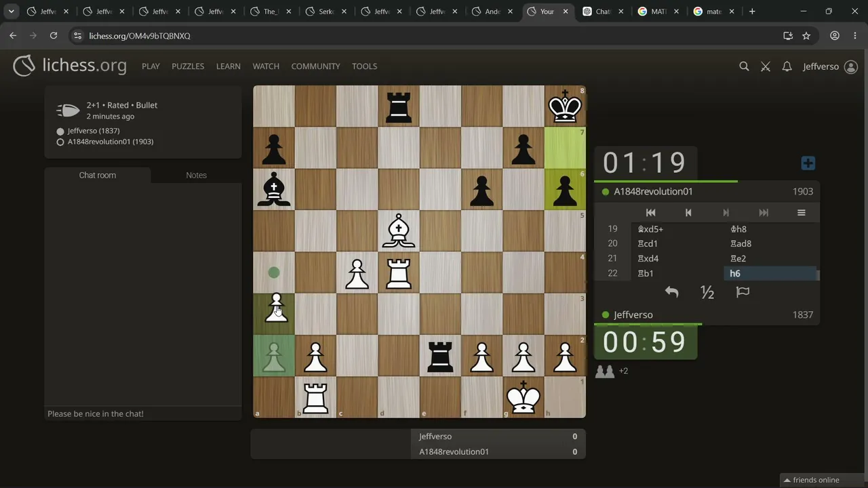This screenshot has width=868, height=488.
Task: Click the black rook on e2
Action: (440, 356)
